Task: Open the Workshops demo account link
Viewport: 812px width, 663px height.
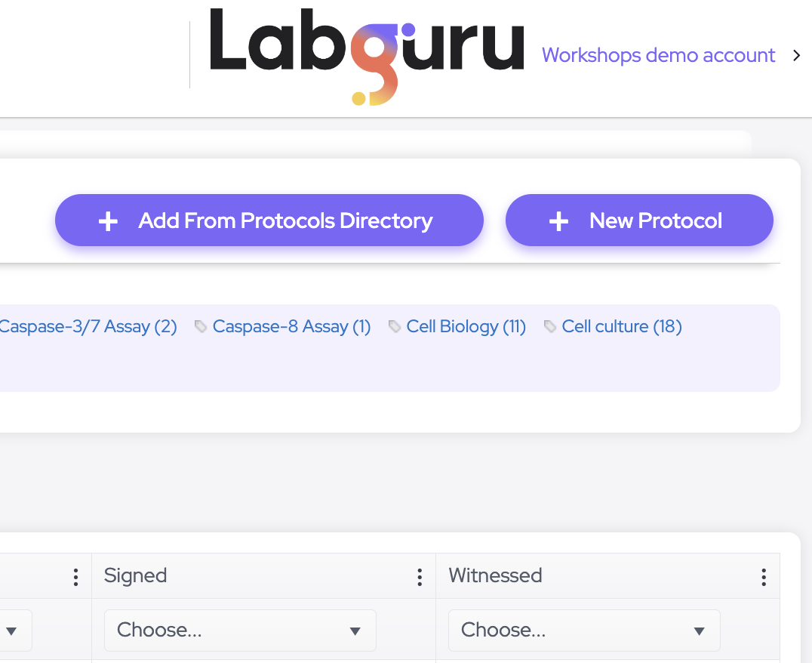Action: point(658,55)
